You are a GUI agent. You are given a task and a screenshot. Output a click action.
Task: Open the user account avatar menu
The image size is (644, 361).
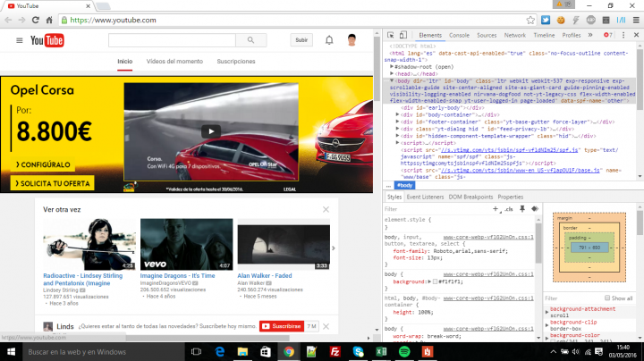[352, 40]
